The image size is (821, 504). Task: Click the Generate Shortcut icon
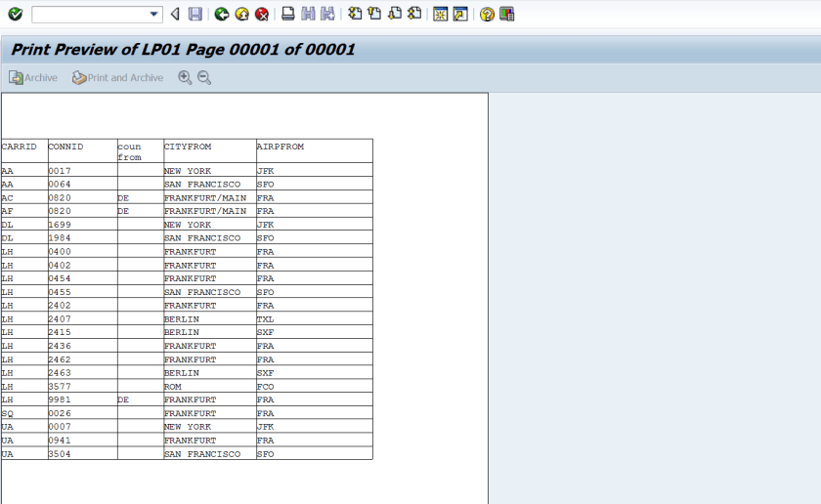click(460, 14)
